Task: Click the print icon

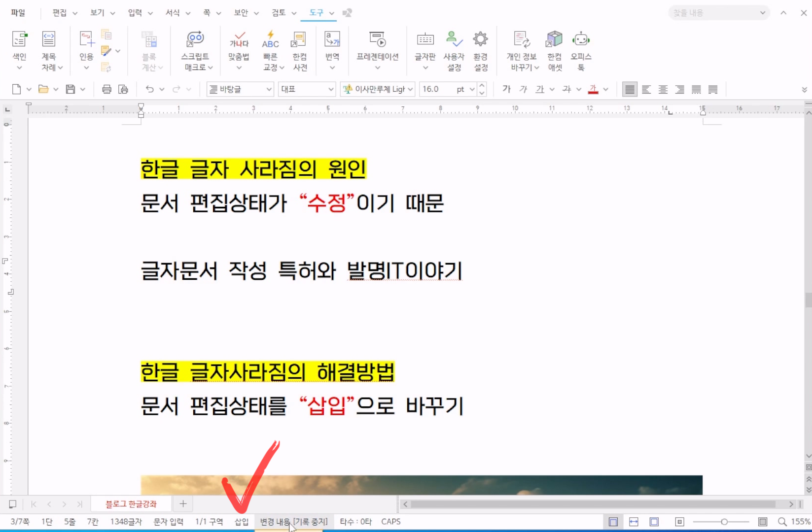Action: [106, 89]
